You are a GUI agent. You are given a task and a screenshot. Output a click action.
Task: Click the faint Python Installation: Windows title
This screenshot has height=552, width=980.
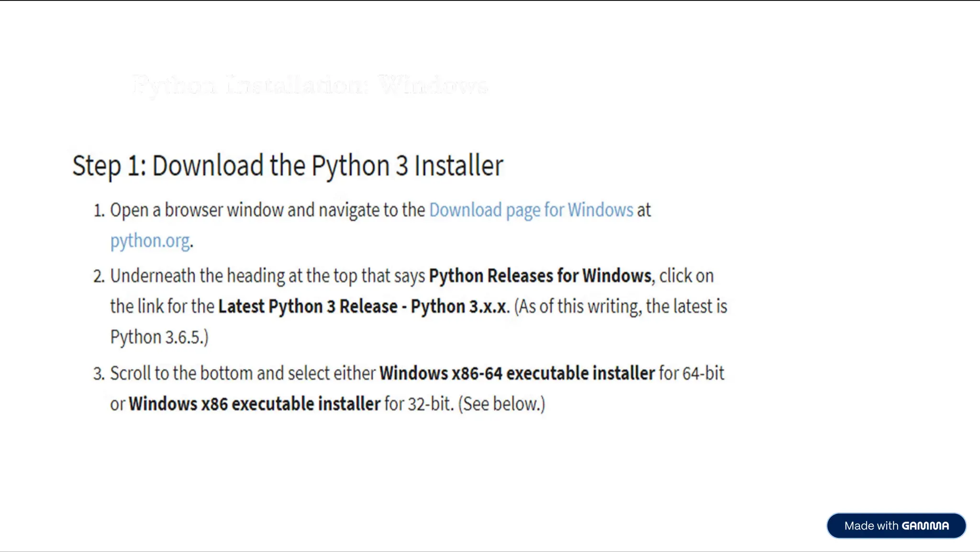pyautogui.click(x=310, y=85)
